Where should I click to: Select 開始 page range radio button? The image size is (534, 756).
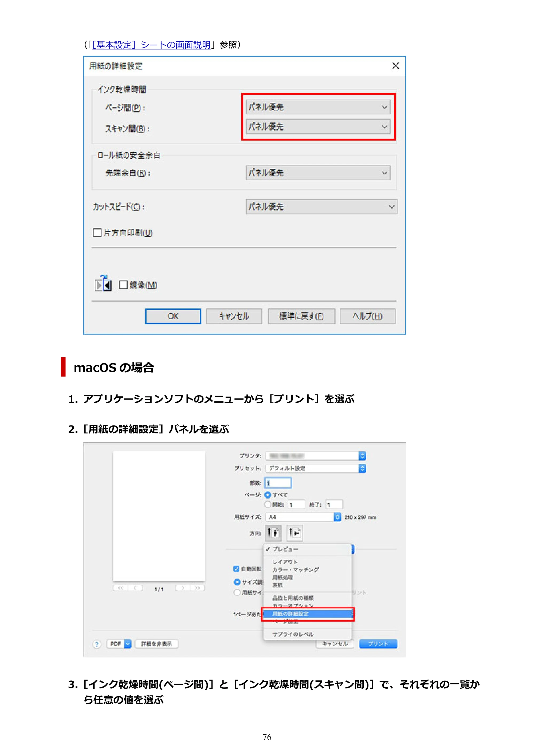(268, 505)
